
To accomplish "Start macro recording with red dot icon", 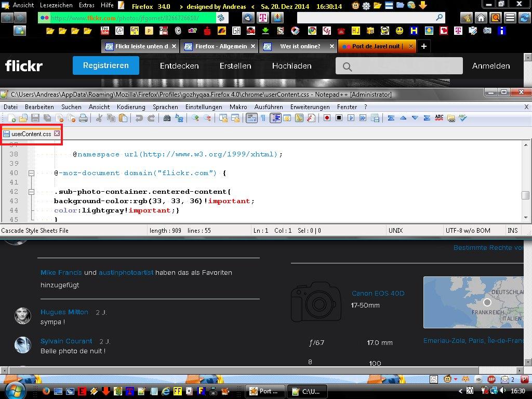I will [327, 118].
